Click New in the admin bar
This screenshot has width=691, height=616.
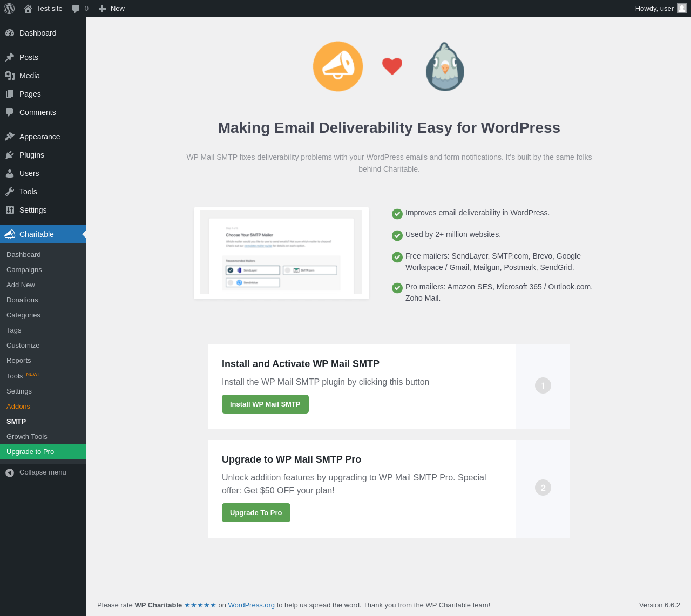(112, 9)
